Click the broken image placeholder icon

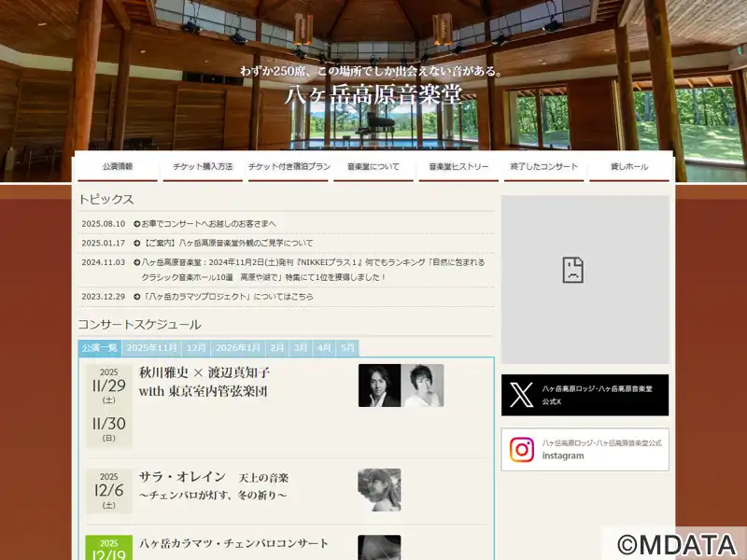pos(572,271)
